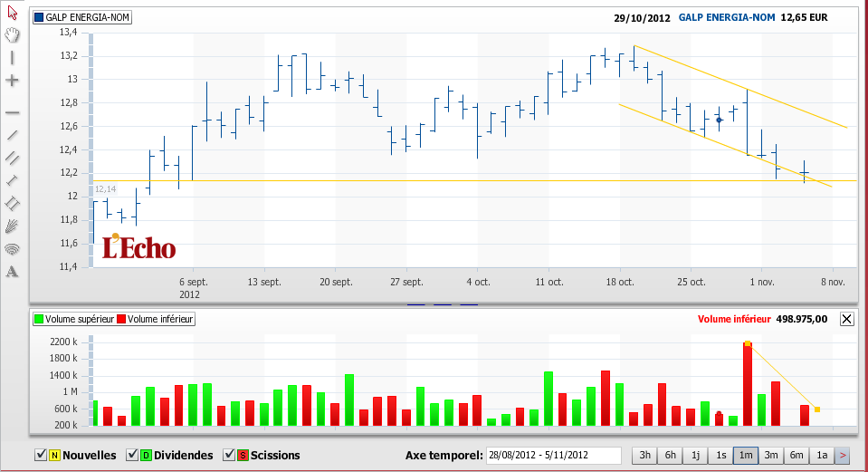Click the yellow N news icon

coord(54,456)
